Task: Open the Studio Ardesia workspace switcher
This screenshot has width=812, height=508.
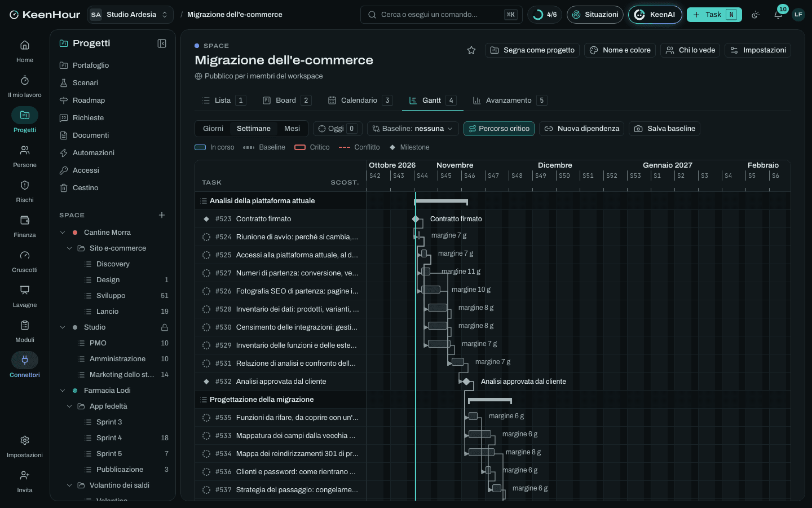Action: (x=130, y=15)
